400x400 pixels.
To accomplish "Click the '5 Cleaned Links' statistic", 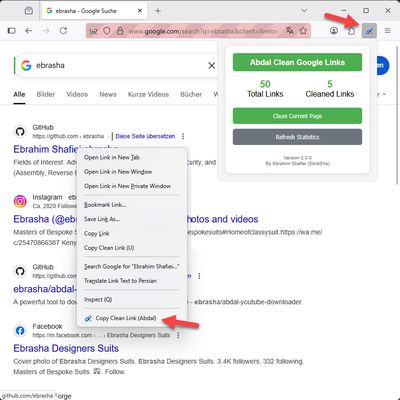I will (x=330, y=89).
